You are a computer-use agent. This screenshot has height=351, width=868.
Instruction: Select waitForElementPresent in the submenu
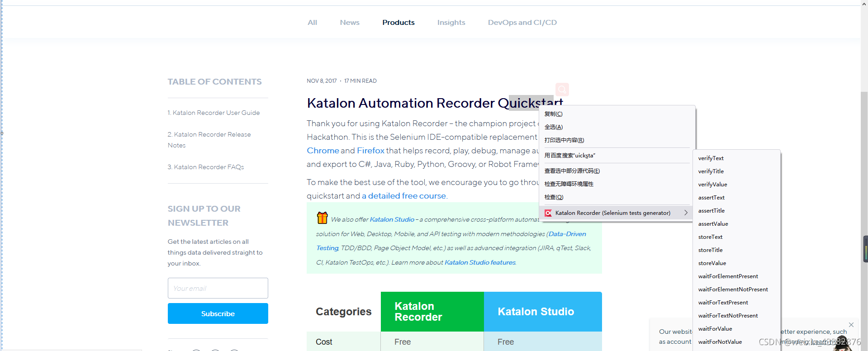click(x=736, y=276)
